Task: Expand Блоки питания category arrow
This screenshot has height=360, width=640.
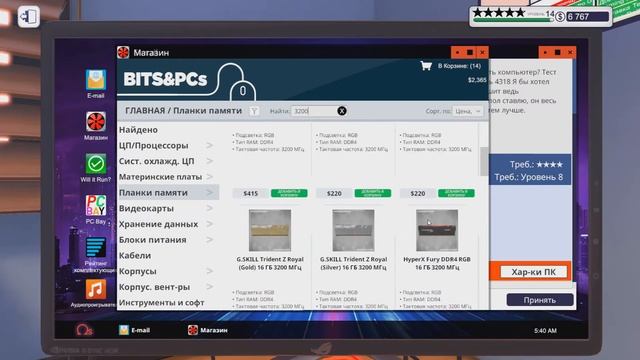Action: (209, 240)
